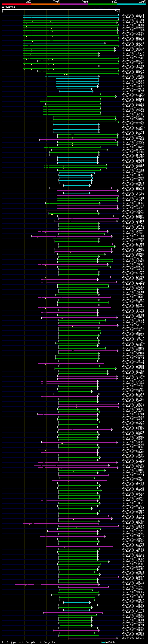Select the UniRef100_Q14FJ6 label

point(133,554)
